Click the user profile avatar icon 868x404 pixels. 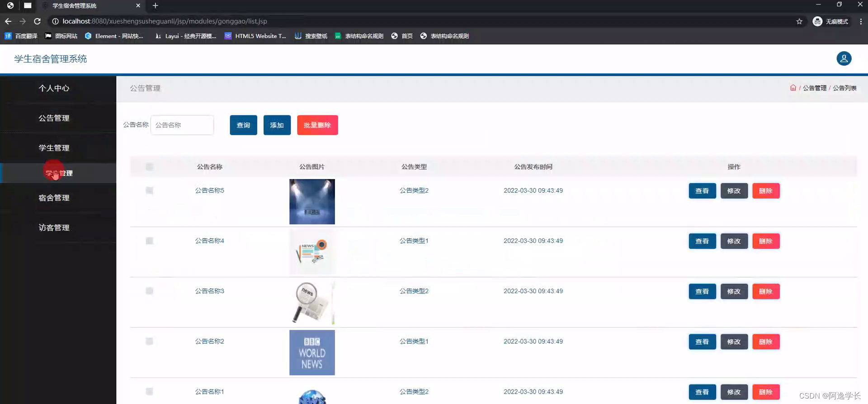pyautogui.click(x=844, y=58)
